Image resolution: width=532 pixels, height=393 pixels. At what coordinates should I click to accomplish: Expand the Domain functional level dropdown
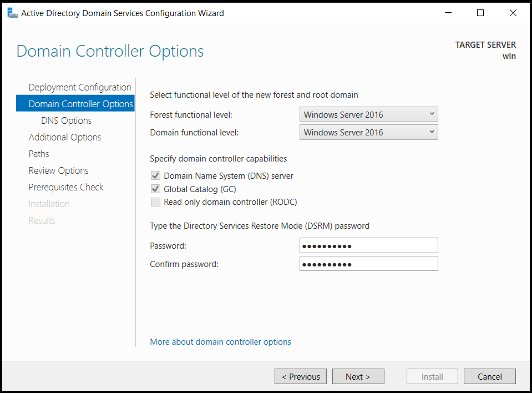(x=369, y=132)
